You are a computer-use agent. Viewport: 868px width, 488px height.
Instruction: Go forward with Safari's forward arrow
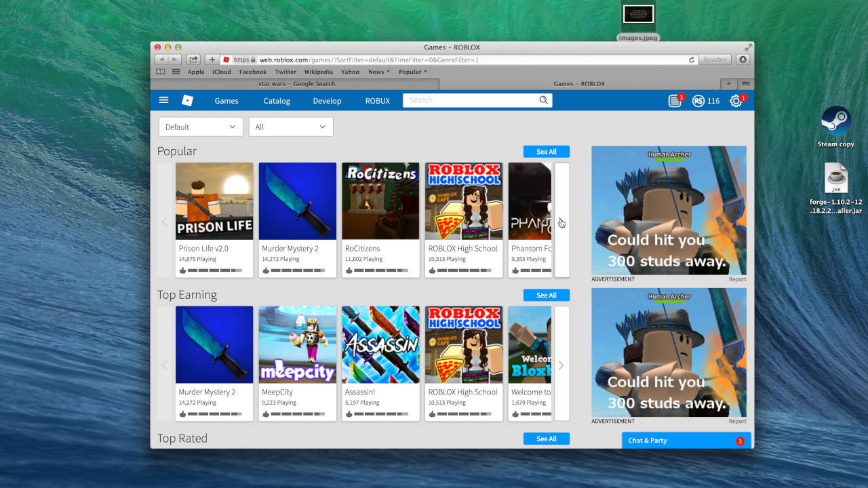(175, 60)
